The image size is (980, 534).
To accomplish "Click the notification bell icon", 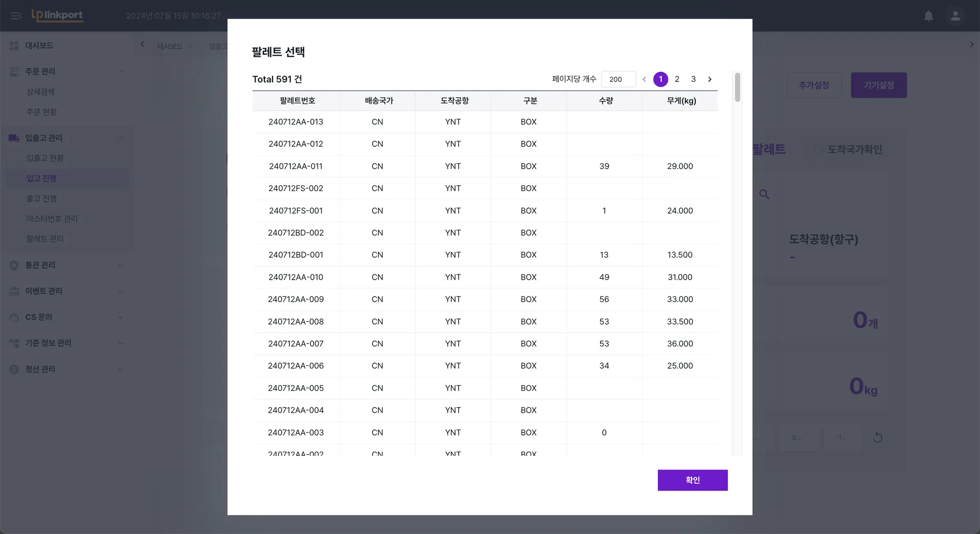I will point(928,16).
